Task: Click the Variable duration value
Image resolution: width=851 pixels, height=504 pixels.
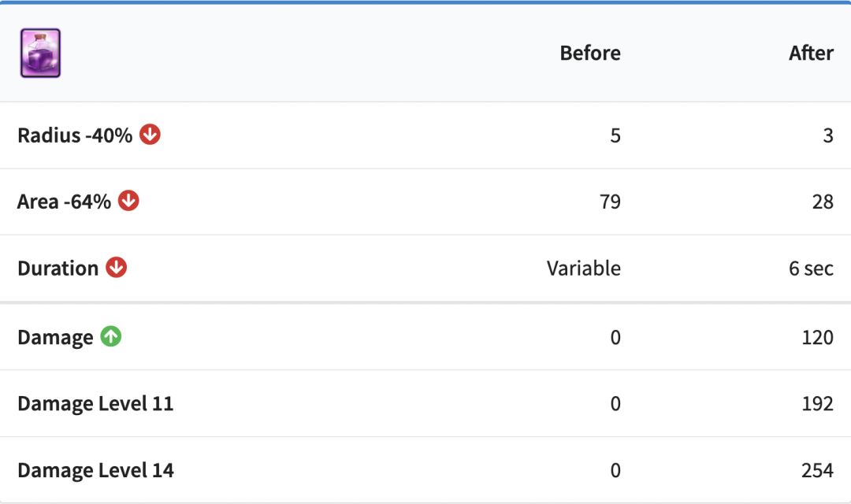Action: 583,269
